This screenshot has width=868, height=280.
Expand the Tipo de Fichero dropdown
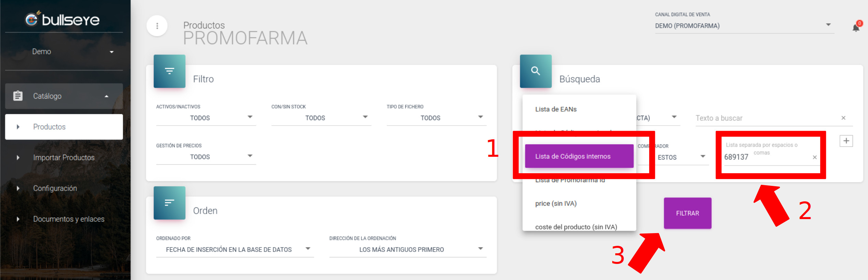(436, 118)
